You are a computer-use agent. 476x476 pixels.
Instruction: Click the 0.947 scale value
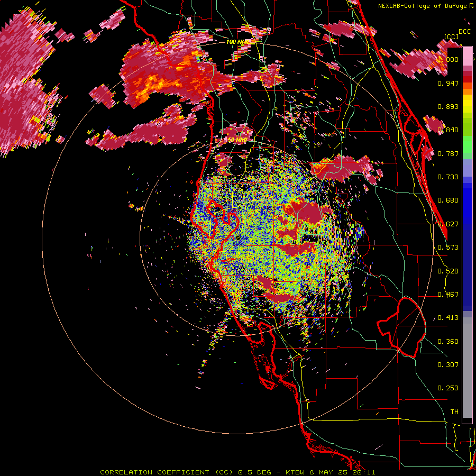pyautogui.click(x=448, y=83)
